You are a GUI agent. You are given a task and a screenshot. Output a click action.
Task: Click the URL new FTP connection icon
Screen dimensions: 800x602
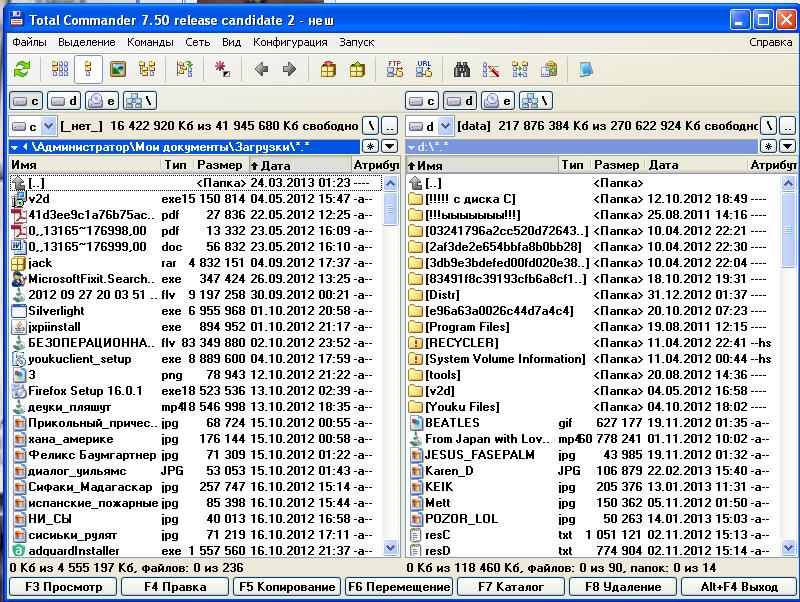424,69
